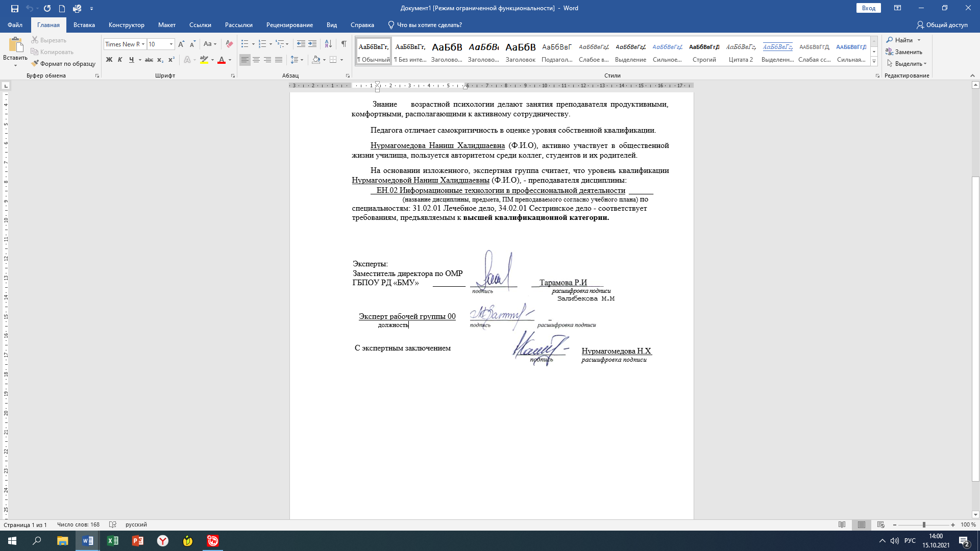
Task: Expand change case Aa dropdown
Action: click(215, 44)
